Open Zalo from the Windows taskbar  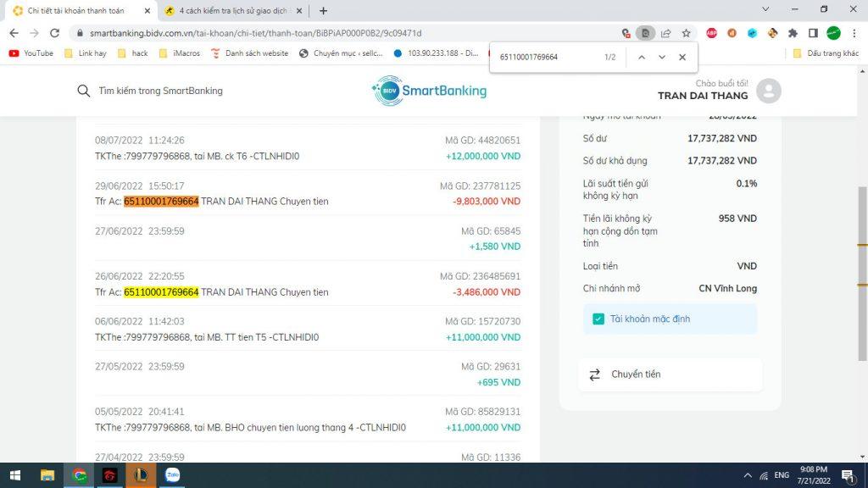[172, 475]
